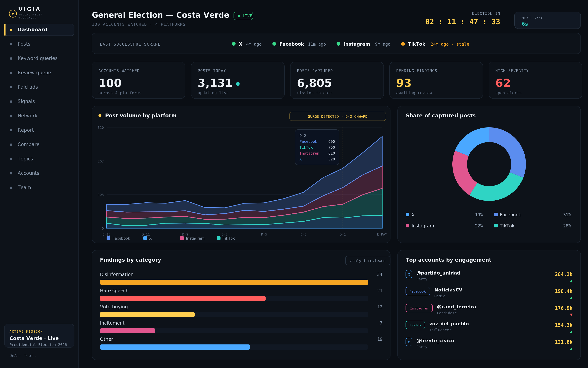Click the dot beside Post volume title

click(100, 116)
